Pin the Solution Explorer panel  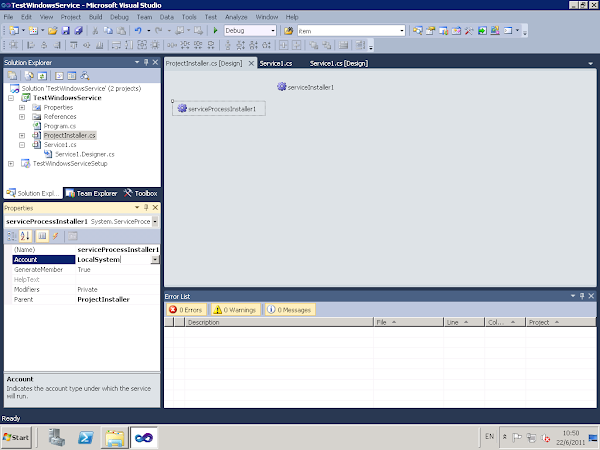tap(146, 62)
